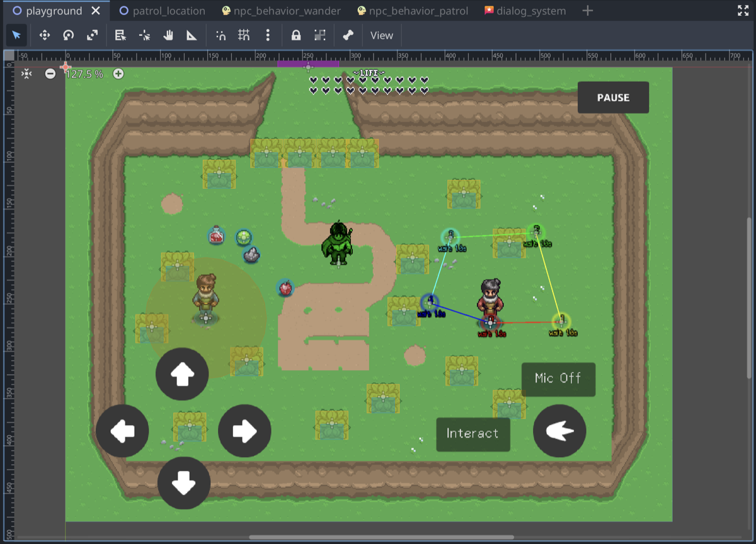Viewport: 756px width, 544px height.
Task: Select the gray-haired patrolling NPC
Action: [x=490, y=300]
